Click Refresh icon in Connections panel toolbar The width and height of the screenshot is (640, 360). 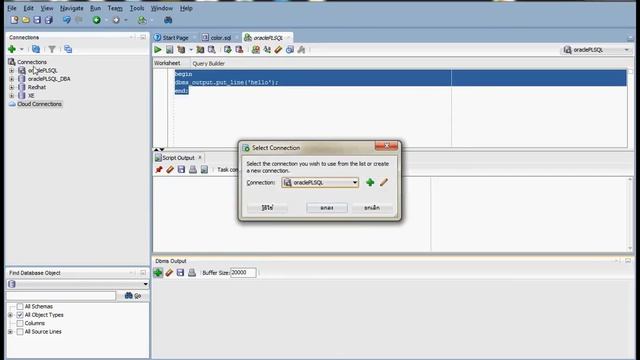pyautogui.click(x=36, y=49)
